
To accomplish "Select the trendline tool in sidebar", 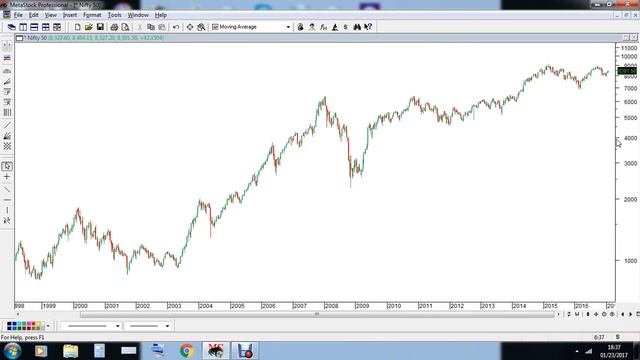I will point(7,125).
